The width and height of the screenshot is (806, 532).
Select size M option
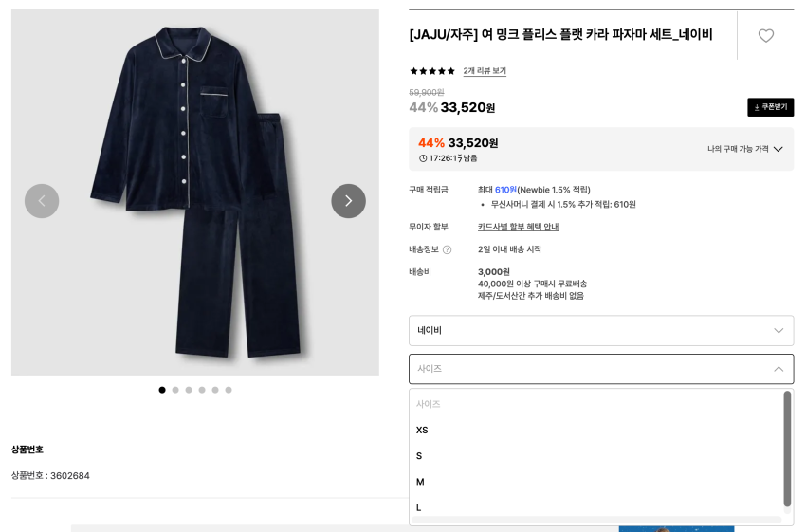click(420, 482)
